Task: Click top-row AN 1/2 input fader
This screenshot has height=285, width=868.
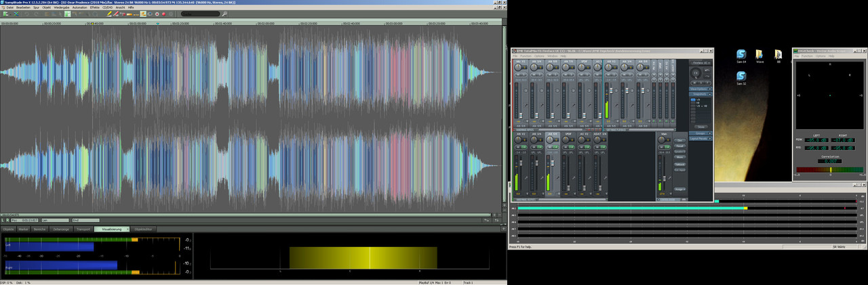Action: [x=521, y=115]
